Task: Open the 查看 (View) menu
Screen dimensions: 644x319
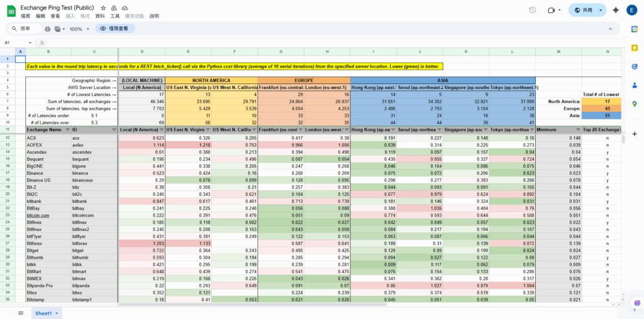Action: [55, 16]
